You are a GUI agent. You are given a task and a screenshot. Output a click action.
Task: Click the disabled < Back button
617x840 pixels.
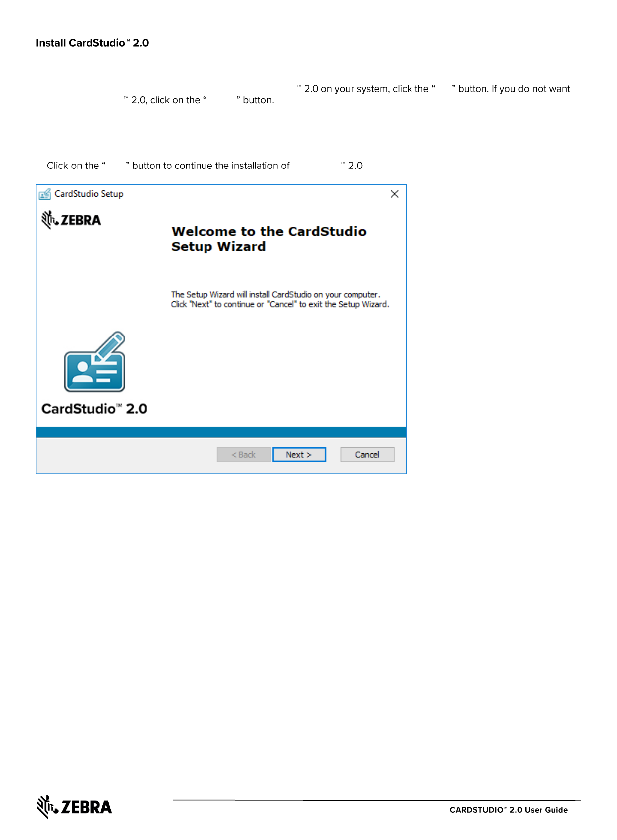click(x=243, y=454)
